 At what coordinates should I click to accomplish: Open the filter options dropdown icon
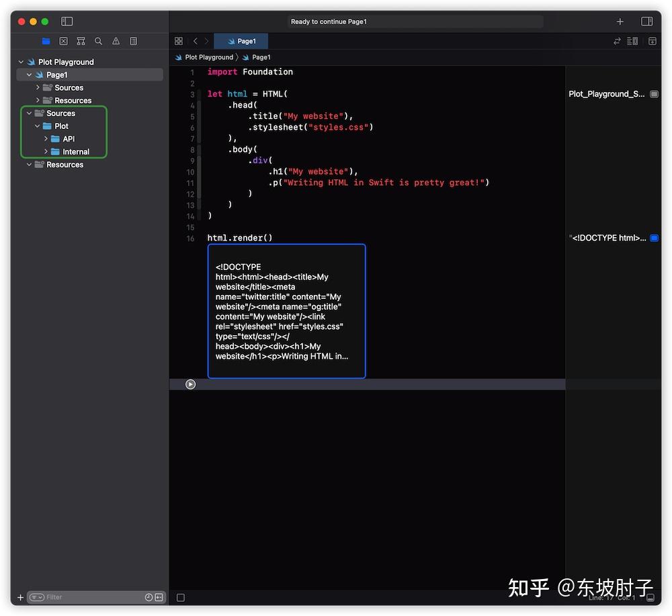tap(36, 597)
